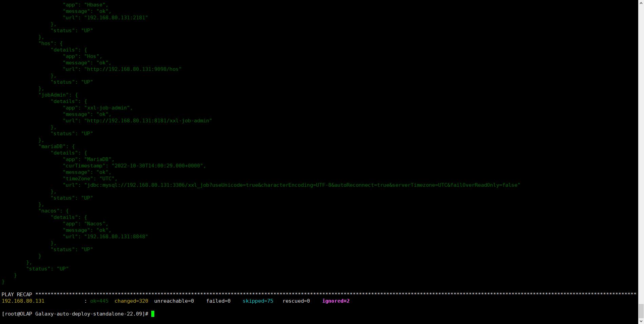
Task: Click the Nacos URL 192.168.80.131:8848
Action: coord(116,237)
